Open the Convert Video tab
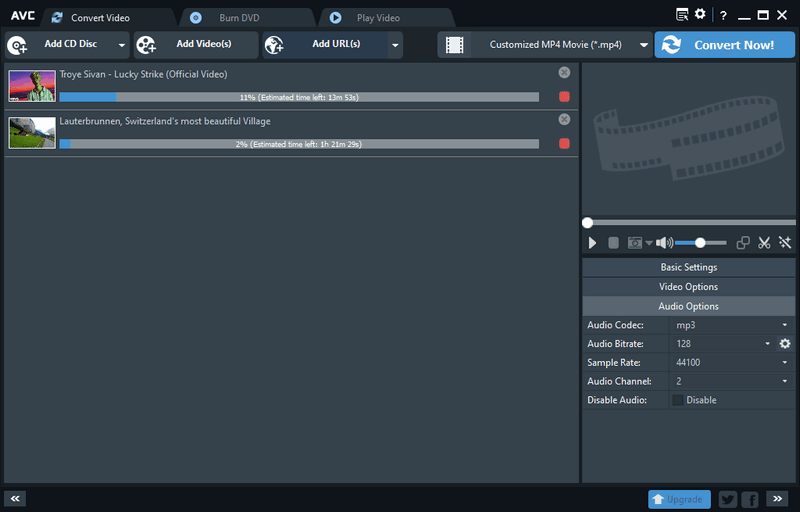 [100, 18]
